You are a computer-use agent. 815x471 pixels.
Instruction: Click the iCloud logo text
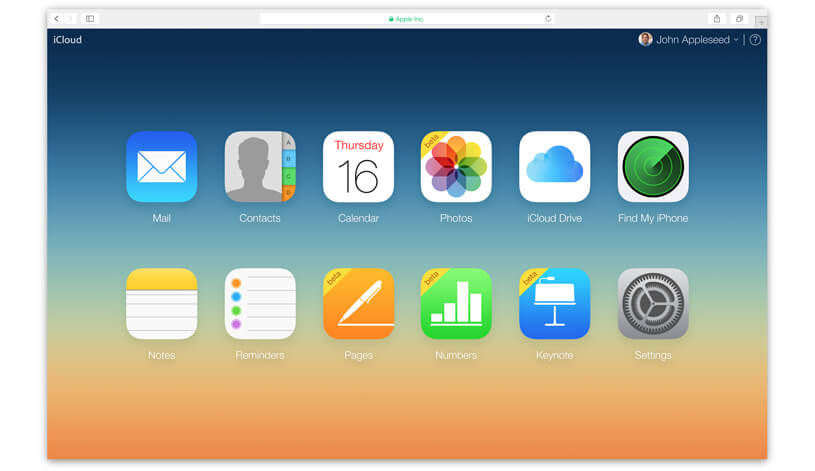pyautogui.click(x=68, y=40)
